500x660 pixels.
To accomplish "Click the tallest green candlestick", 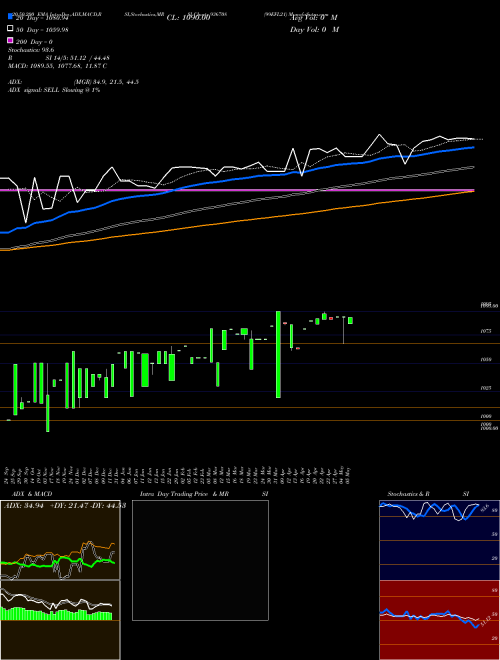I will [x=278, y=354].
